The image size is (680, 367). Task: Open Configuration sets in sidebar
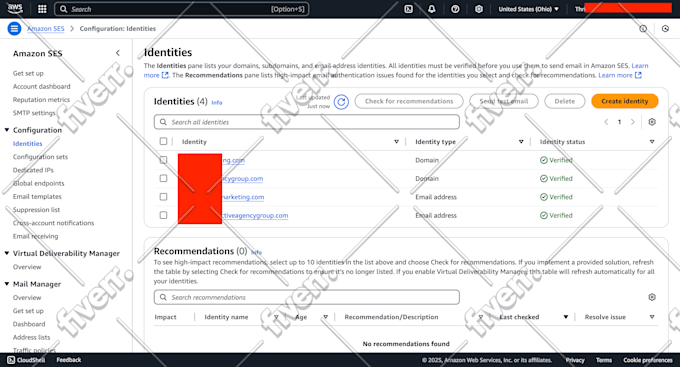pos(40,157)
